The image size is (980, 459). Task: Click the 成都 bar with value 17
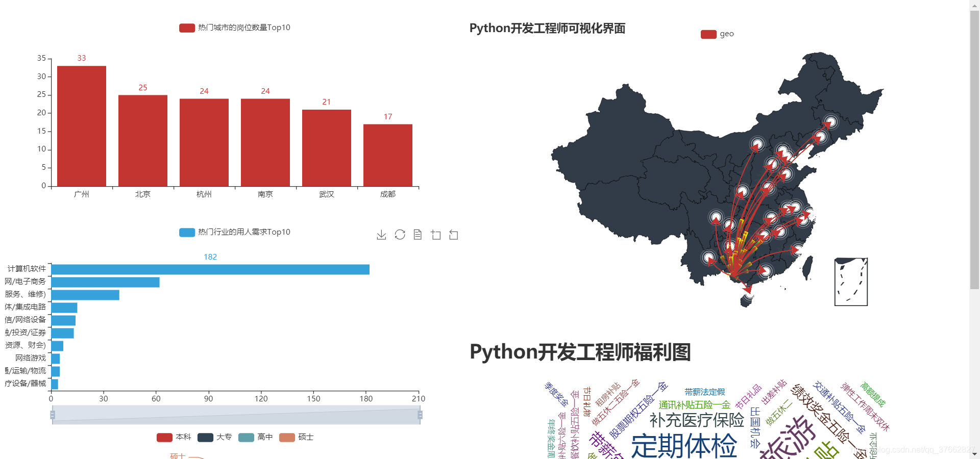click(x=388, y=155)
